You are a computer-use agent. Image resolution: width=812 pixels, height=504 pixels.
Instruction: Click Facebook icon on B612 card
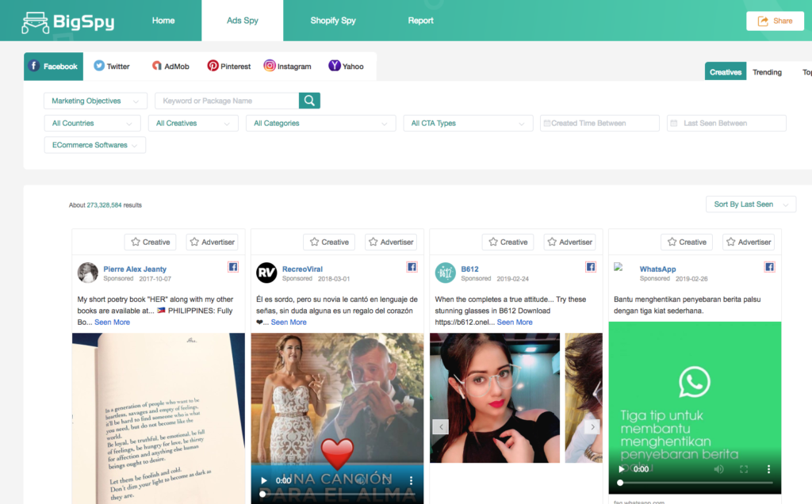point(590,267)
